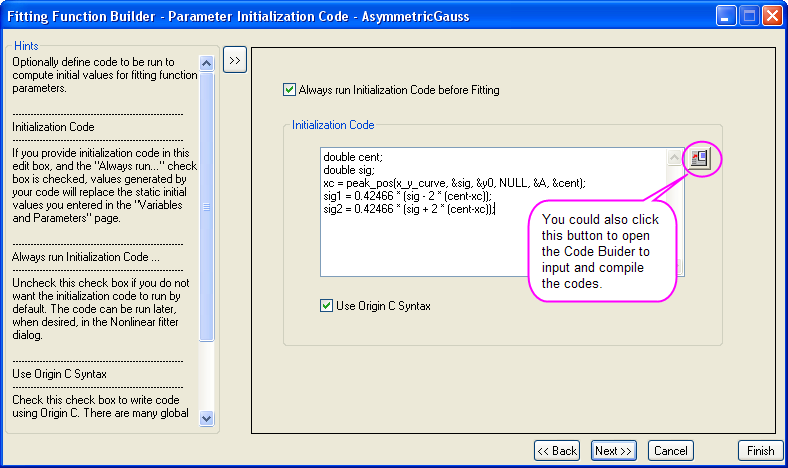Close the Fitting Function Builder dialog

[x=771, y=16]
